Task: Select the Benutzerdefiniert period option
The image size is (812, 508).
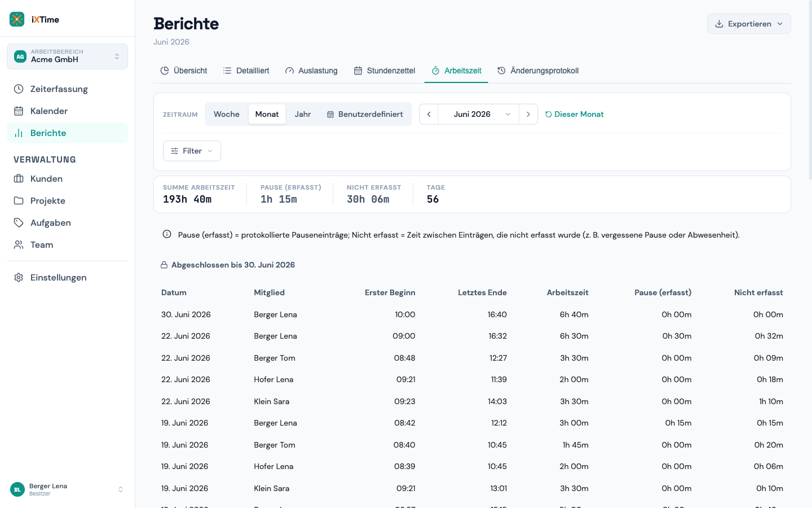Action: tap(365, 114)
